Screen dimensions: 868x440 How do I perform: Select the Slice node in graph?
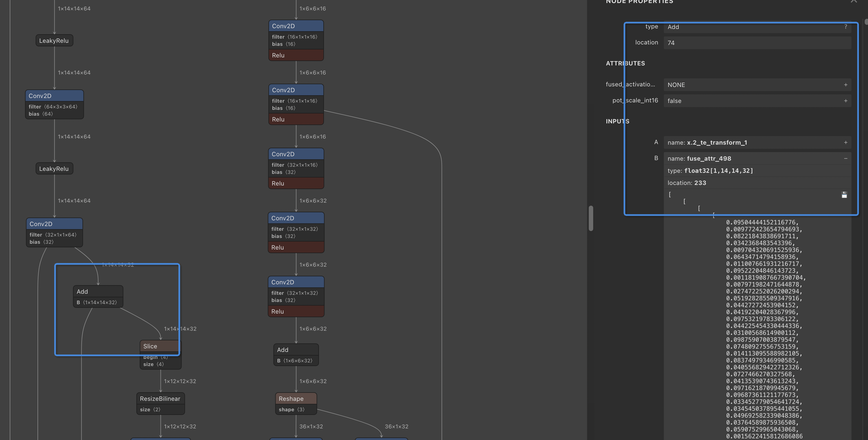[160, 346]
